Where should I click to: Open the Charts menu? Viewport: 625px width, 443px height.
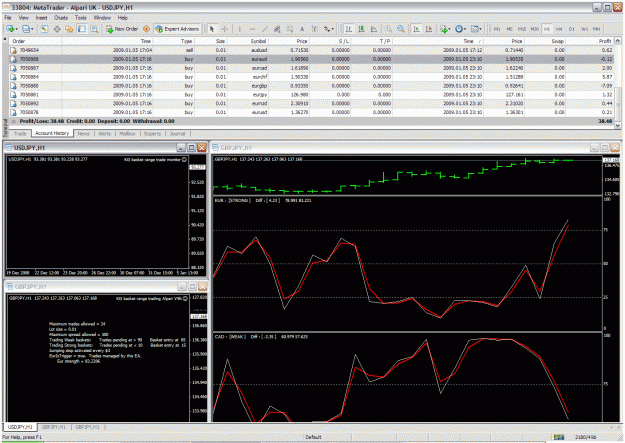pyautogui.click(x=61, y=18)
